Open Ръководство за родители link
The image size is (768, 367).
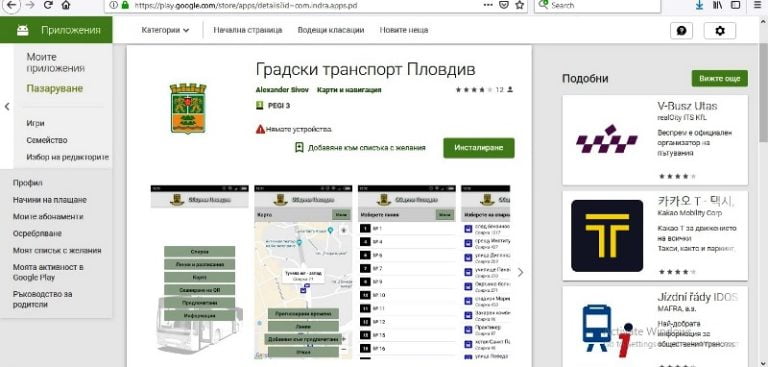43,299
